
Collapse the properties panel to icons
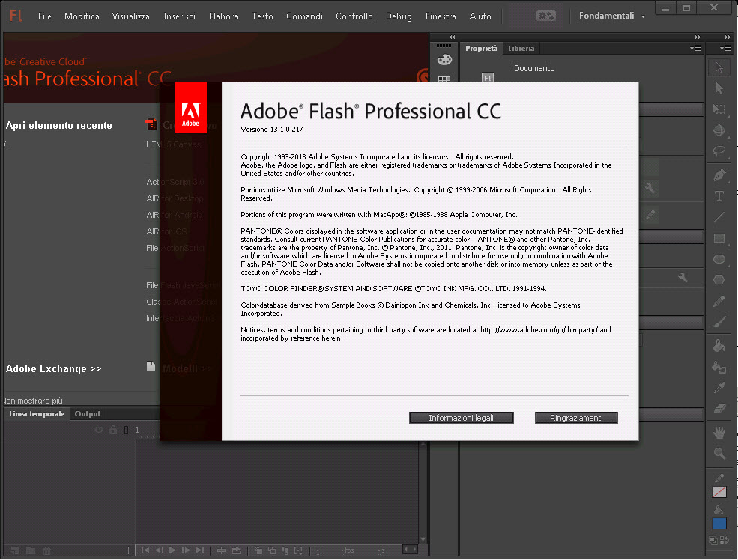698,37
